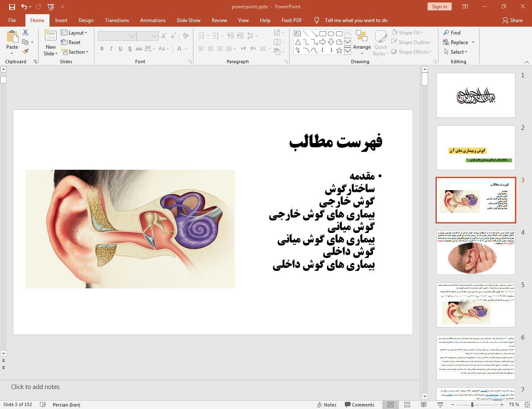Viewport: 532px width, 409px height.
Task: Click the Format Painter brush icon
Action: tap(25, 52)
